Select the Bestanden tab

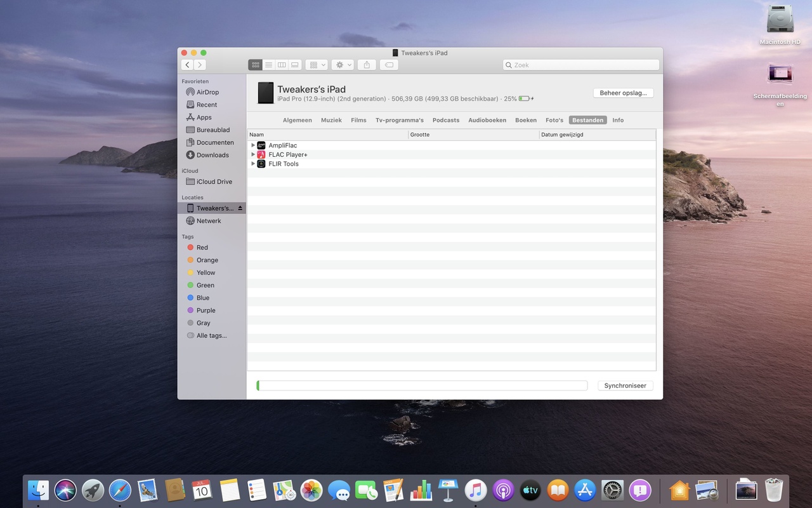point(588,120)
